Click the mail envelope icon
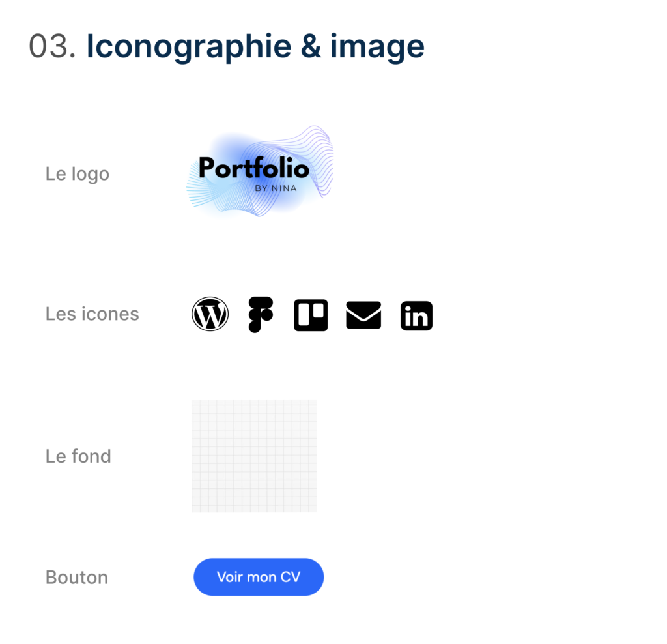The width and height of the screenshot is (667, 644). 363,315
